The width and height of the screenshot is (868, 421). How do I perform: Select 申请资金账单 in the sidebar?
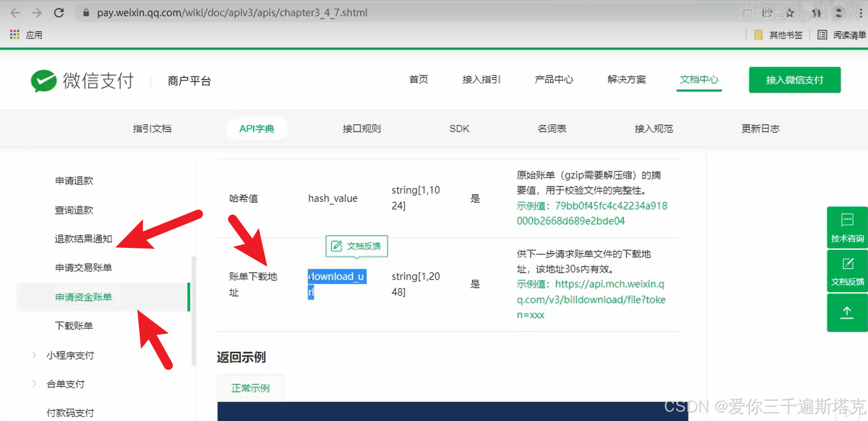point(103,297)
